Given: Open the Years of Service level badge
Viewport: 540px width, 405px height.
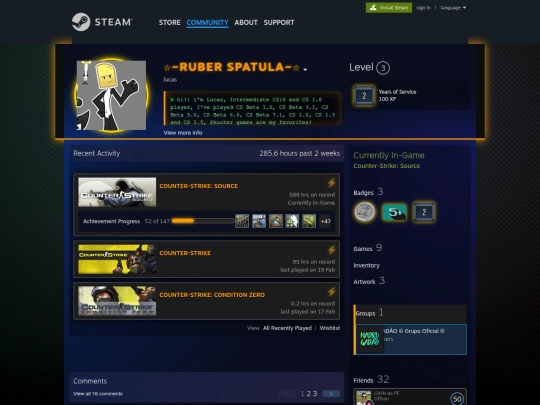Looking at the screenshot, I should pos(364,95).
